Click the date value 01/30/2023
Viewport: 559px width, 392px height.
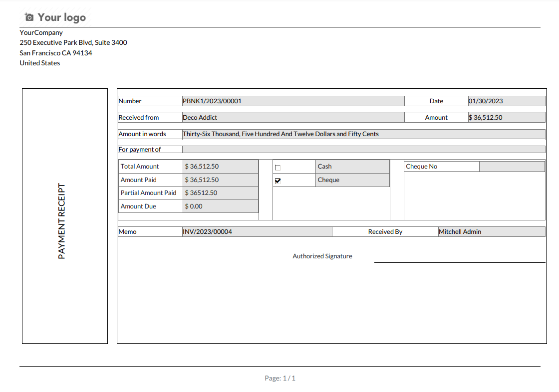click(x=486, y=101)
